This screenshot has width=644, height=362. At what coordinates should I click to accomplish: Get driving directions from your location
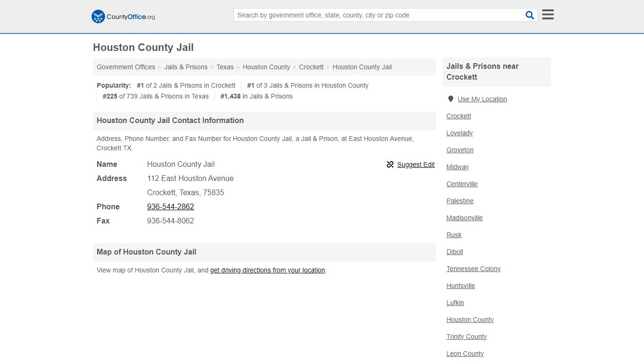268,270
